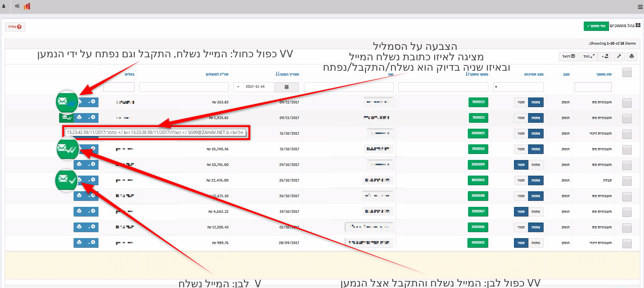Sort by מצב סמיכות column header
Image resolution: width=644 pixels, height=288 pixels.
(x=534, y=74)
